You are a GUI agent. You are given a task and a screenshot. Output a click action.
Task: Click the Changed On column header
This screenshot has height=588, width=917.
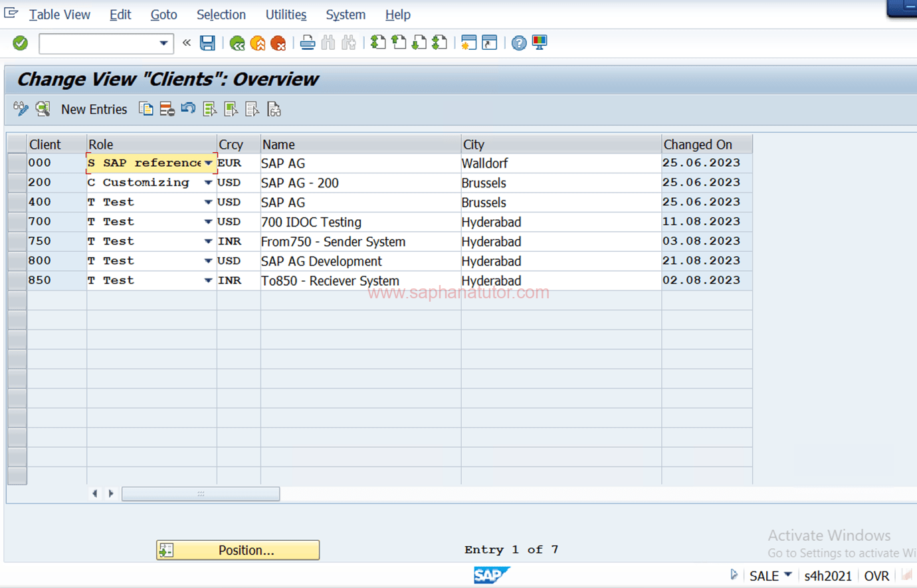707,144
